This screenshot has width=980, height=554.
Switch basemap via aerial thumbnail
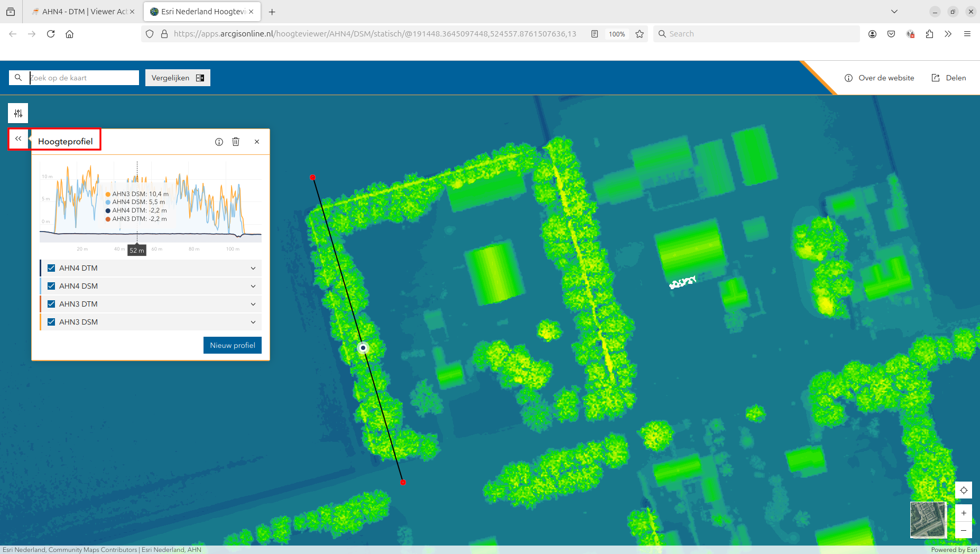tap(928, 520)
